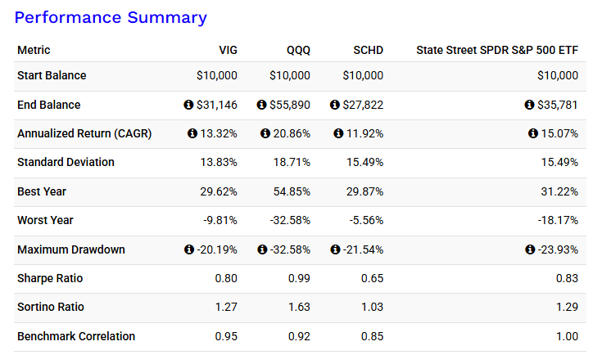
Task: Click the Sortino Ratio row label
Action: pyautogui.click(x=50, y=308)
